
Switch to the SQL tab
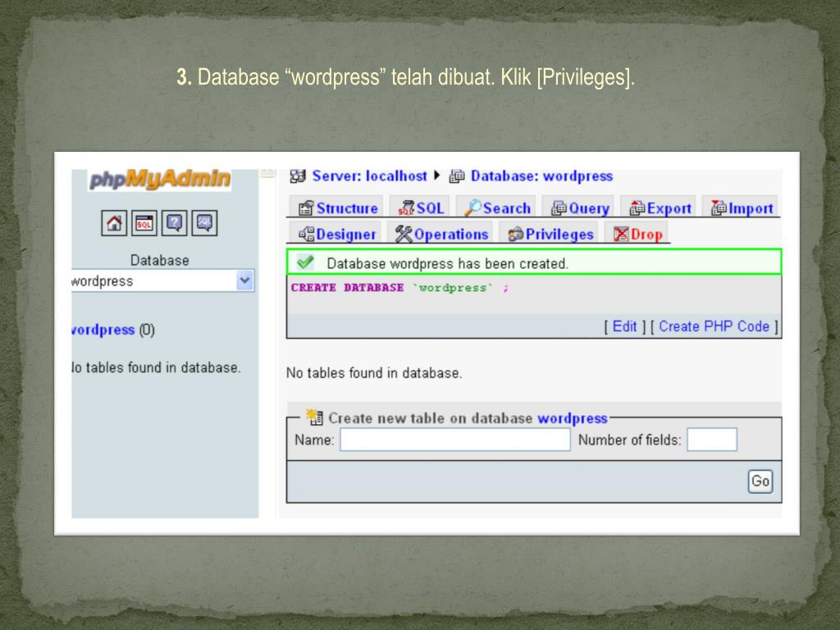[421, 208]
